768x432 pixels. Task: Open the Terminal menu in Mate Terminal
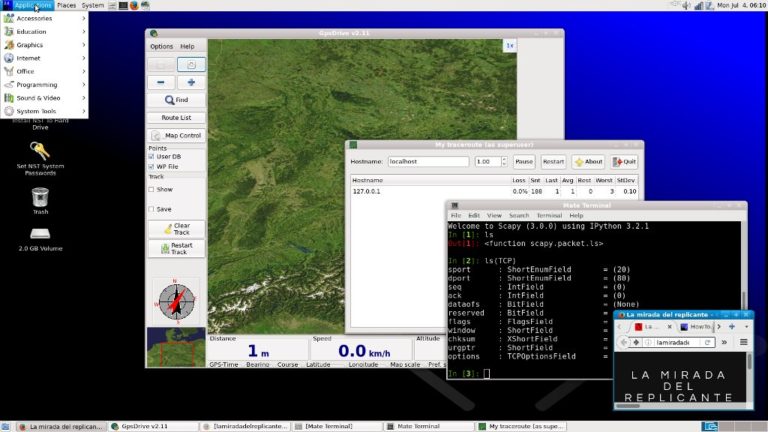click(549, 216)
